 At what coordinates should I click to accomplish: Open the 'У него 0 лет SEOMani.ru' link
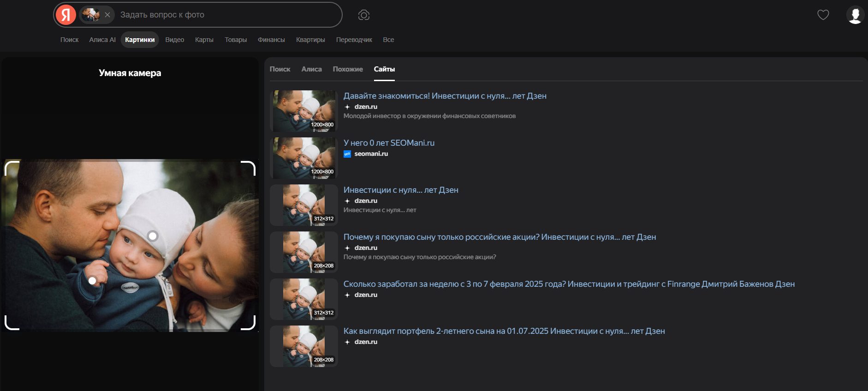389,143
